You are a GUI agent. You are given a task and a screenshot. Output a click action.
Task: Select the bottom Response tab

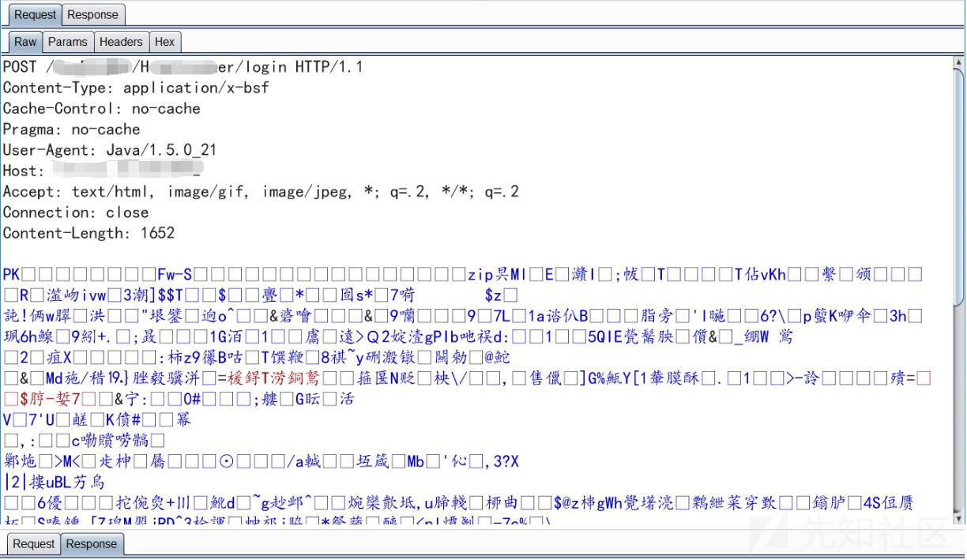pyautogui.click(x=91, y=544)
